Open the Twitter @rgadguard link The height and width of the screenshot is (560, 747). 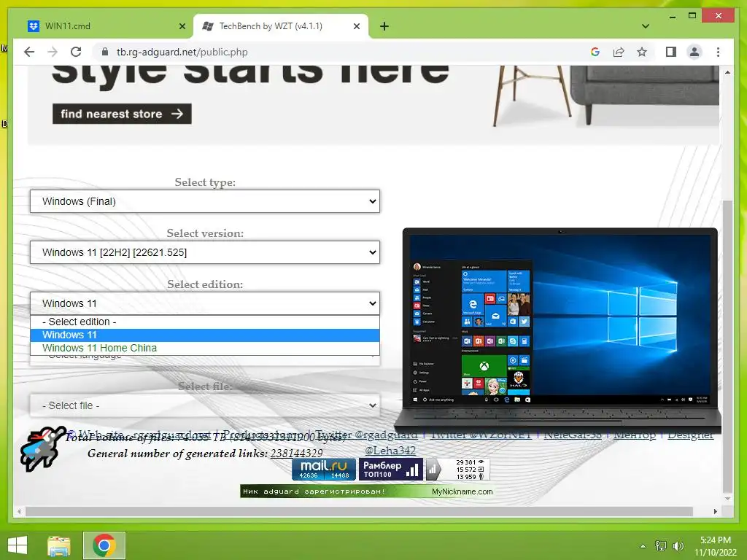366,435
